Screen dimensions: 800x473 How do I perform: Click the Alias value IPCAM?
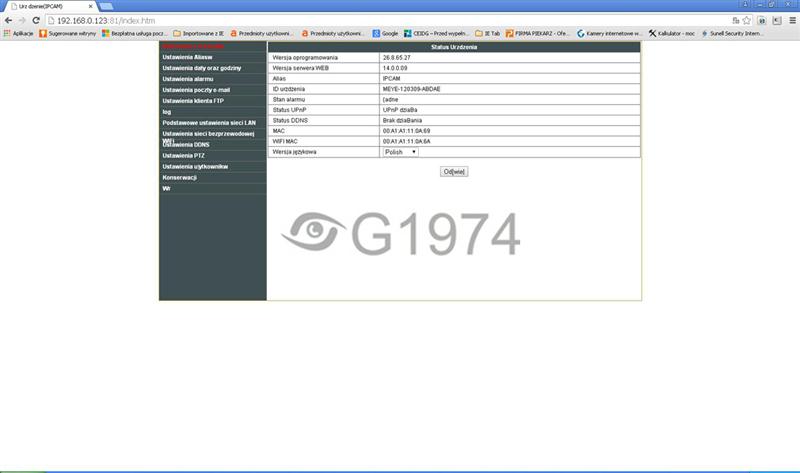coord(391,79)
